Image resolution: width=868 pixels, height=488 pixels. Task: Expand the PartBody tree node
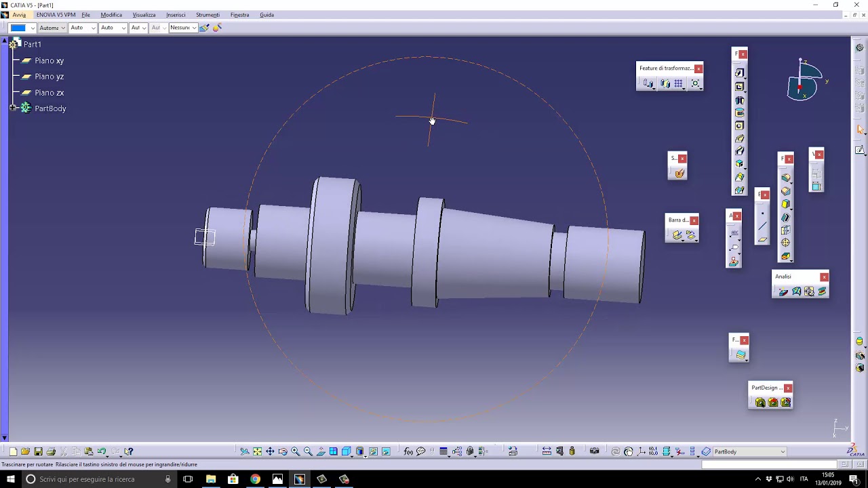click(13, 108)
